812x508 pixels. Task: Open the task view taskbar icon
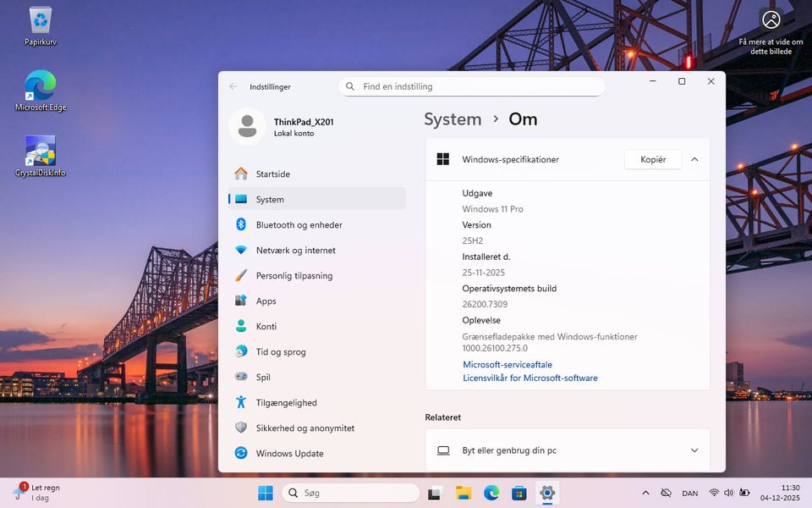[435, 493]
